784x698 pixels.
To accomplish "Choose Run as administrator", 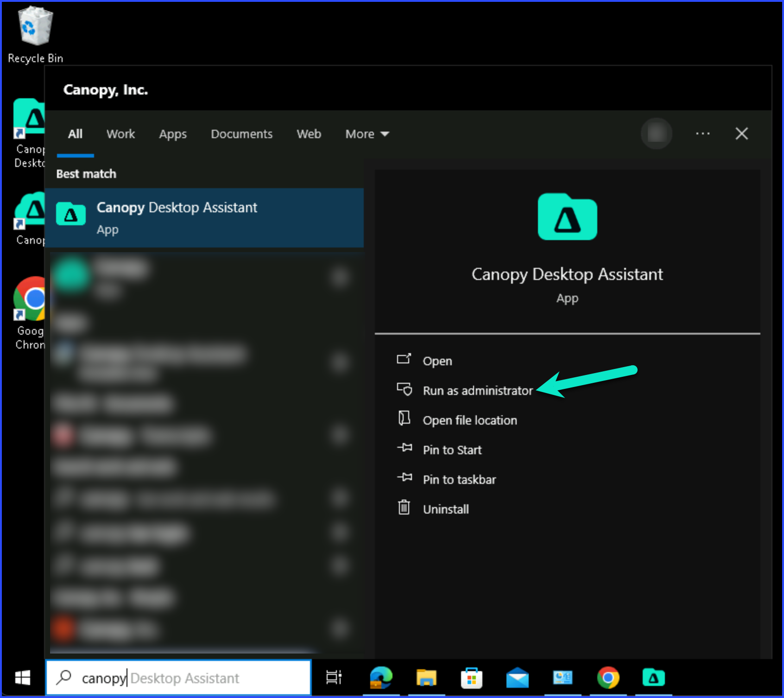I will 478,391.
